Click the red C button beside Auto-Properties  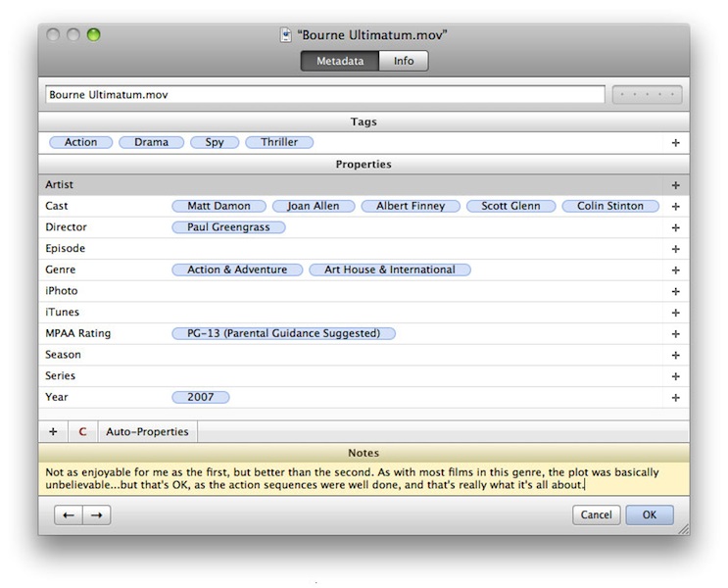click(x=82, y=431)
